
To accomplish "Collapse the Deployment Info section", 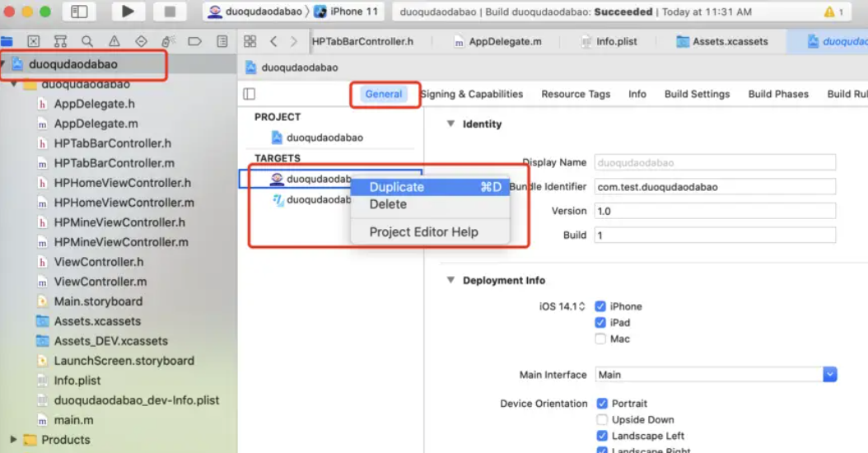I will click(450, 280).
